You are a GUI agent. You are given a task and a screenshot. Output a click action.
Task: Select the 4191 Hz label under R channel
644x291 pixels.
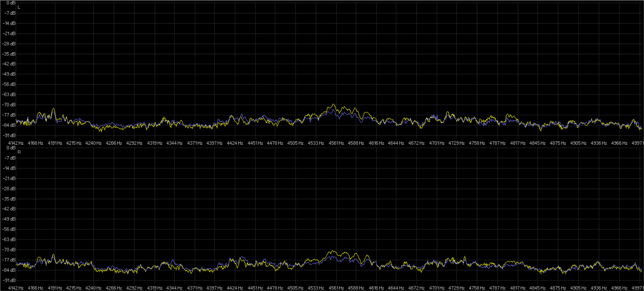pyautogui.click(x=55, y=288)
